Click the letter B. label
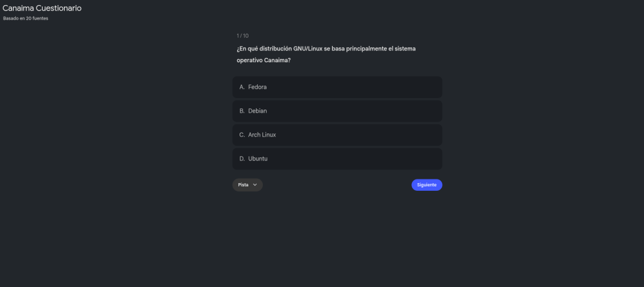 click(242, 111)
